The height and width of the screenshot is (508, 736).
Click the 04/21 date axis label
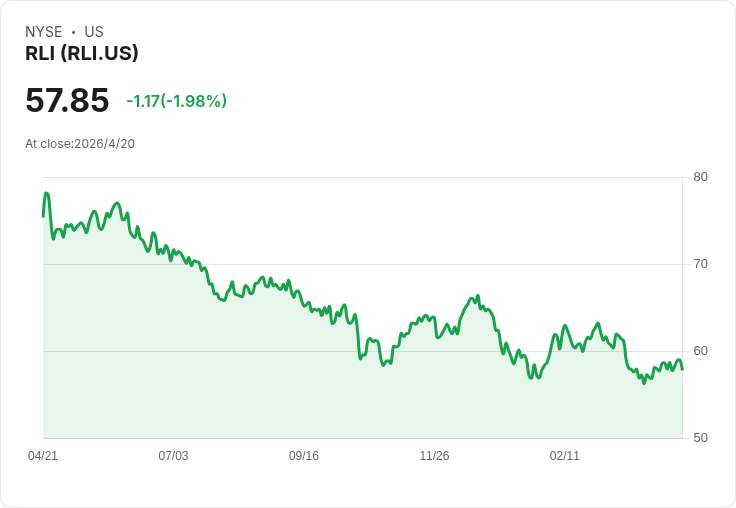click(x=43, y=455)
